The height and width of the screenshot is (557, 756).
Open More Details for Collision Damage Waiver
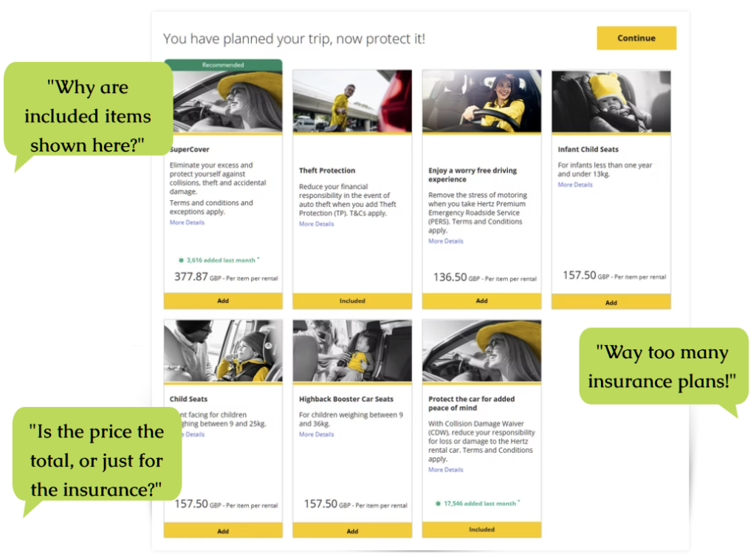coord(445,470)
